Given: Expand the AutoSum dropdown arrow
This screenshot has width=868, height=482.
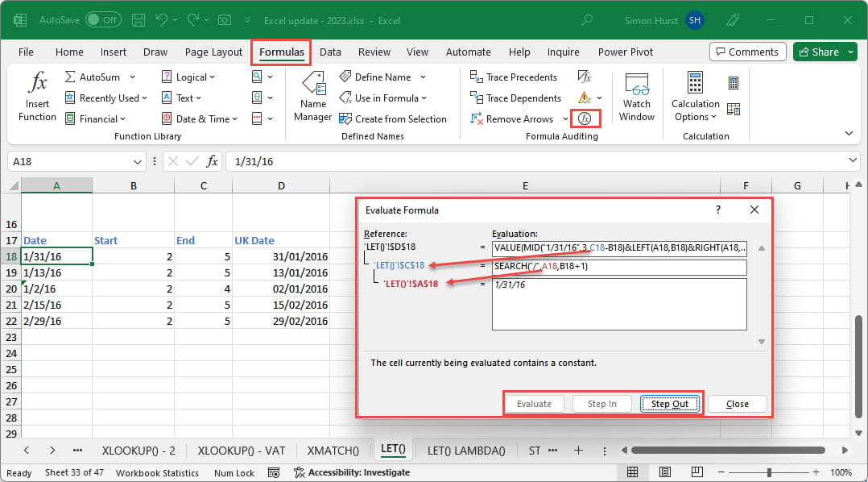Looking at the screenshot, I should pyautogui.click(x=132, y=77).
